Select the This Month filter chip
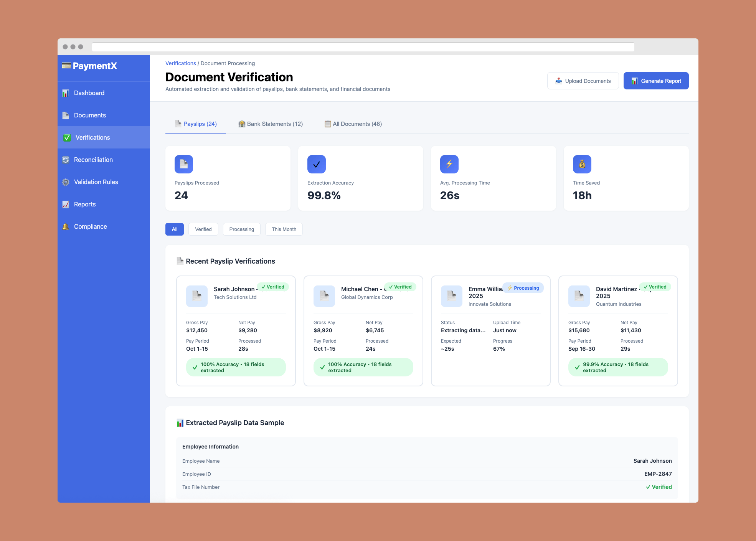The height and width of the screenshot is (541, 756). (284, 229)
